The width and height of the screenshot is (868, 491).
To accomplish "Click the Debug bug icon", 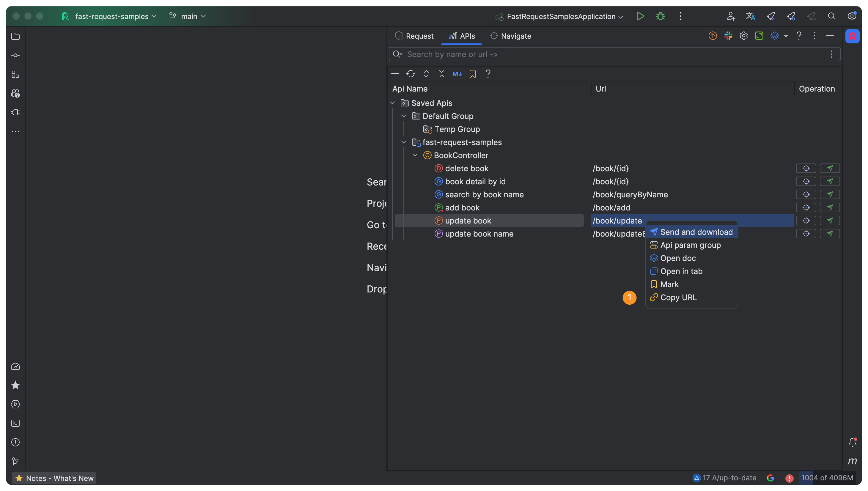I will (x=660, y=16).
